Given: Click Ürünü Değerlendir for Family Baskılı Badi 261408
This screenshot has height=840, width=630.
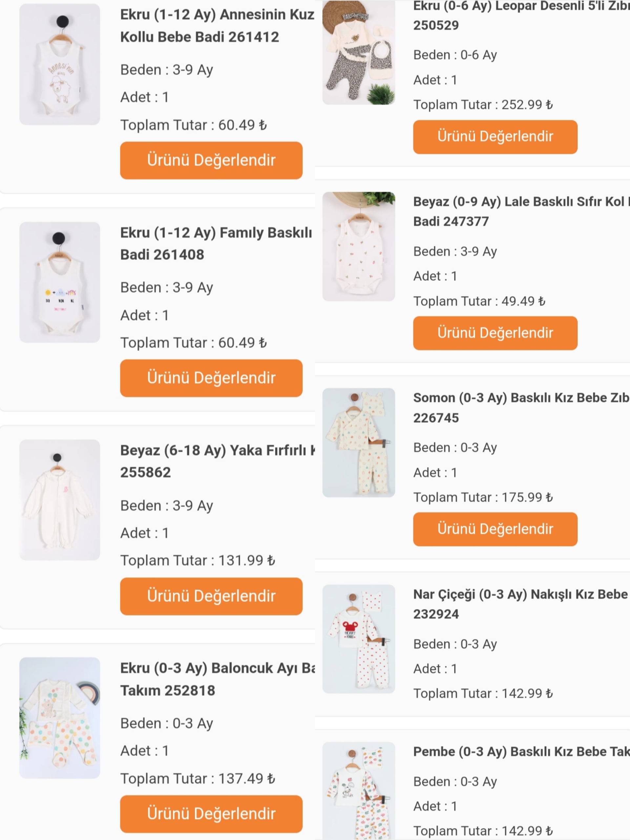Looking at the screenshot, I should [x=211, y=378].
